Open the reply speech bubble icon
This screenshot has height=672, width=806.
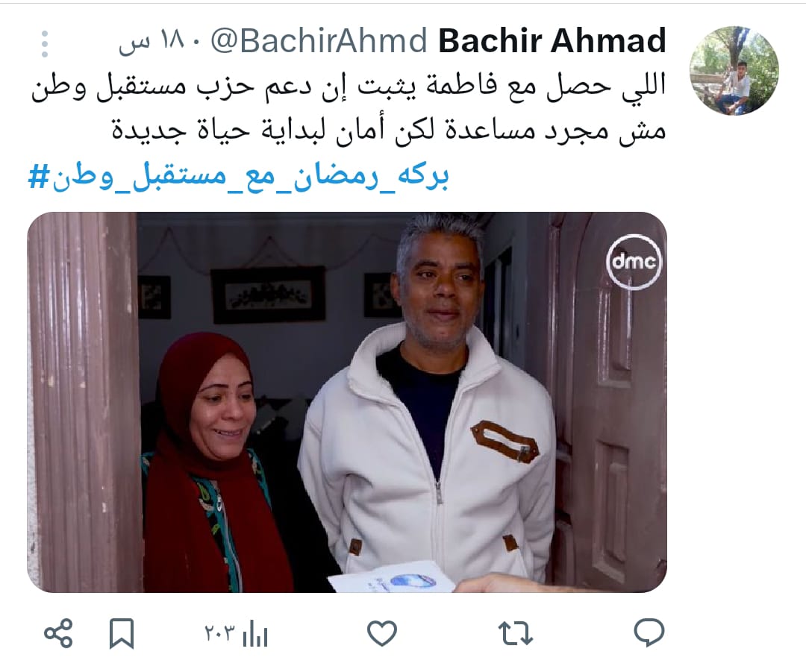(x=649, y=633)
